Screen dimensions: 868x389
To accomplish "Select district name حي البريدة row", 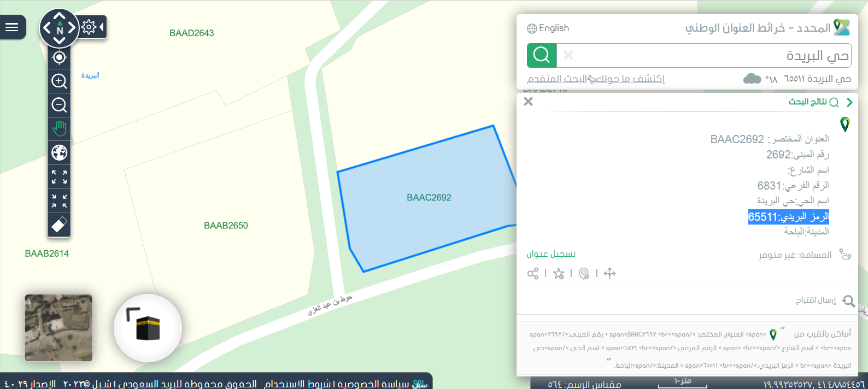I will click(x=793, y=201).
